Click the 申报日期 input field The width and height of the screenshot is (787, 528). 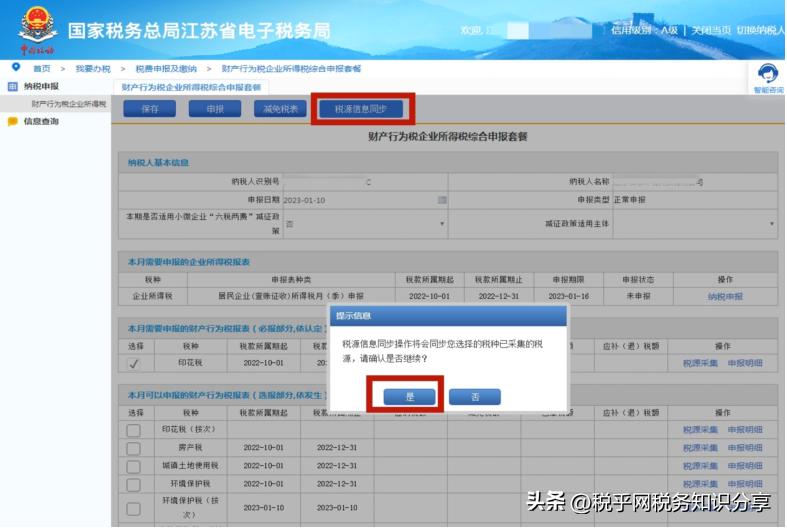[x=365, y=200]
